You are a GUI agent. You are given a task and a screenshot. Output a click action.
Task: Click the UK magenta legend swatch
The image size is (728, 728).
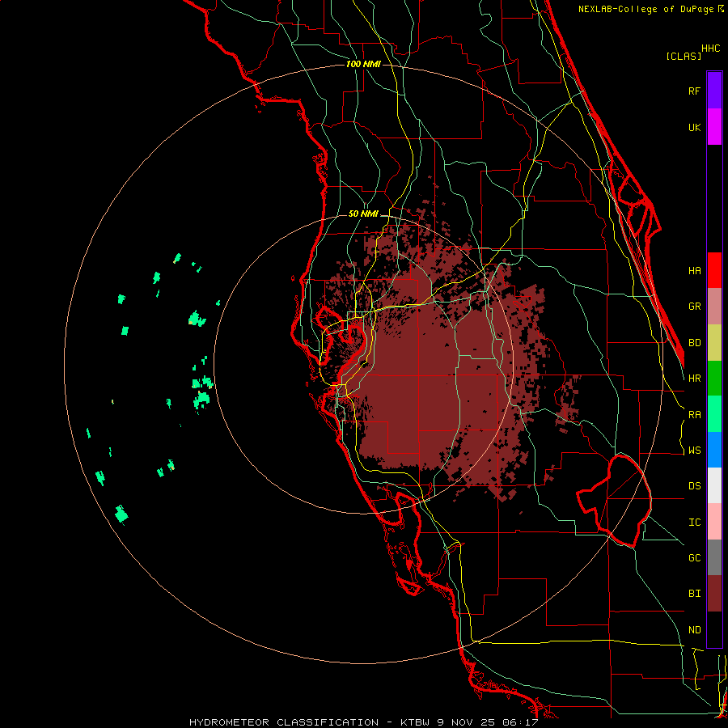(714, 127)
